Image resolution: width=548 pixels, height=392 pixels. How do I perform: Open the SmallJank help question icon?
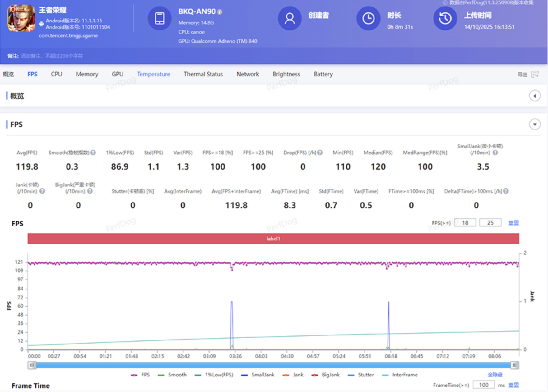point(495,153)
